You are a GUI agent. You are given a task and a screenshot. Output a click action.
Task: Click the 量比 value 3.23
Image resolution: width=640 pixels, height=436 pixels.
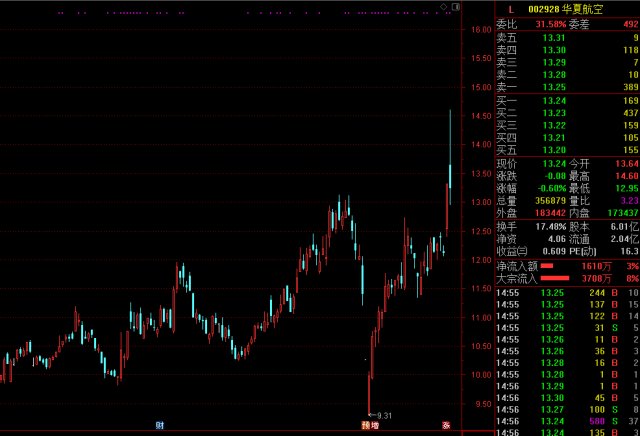click(629, 200)
